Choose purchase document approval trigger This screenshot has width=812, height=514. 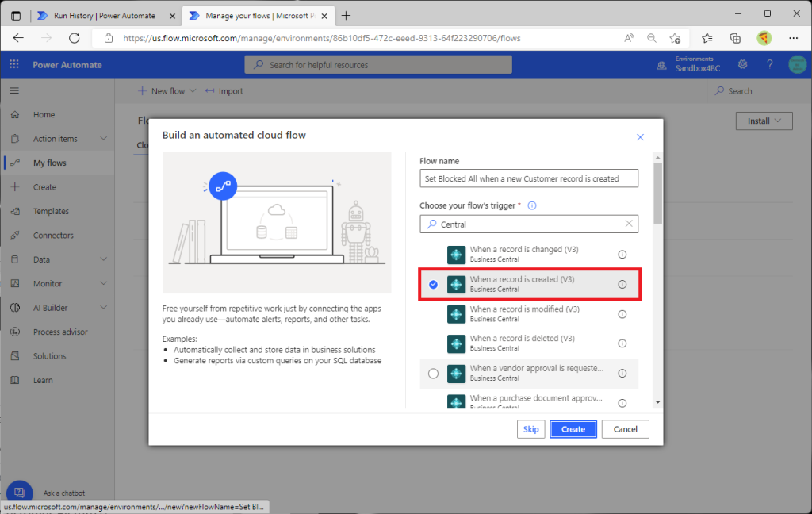click(x=529, y=400)
